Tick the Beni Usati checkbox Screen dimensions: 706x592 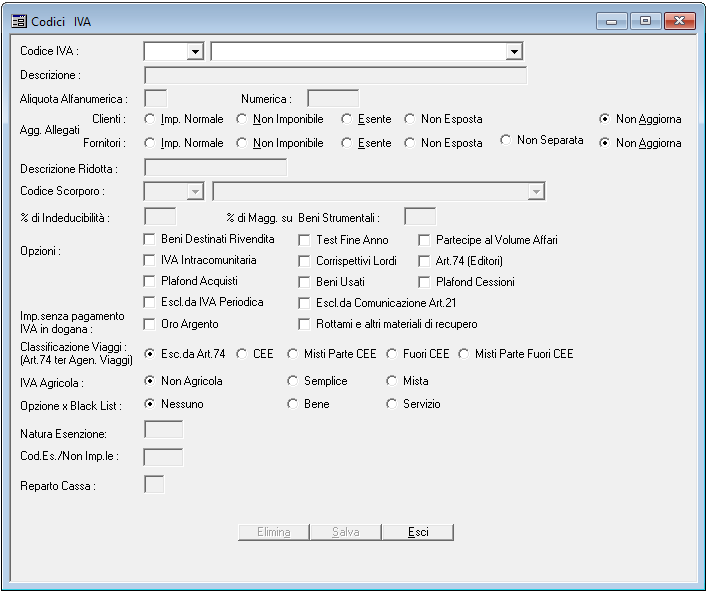coord(304,282)
